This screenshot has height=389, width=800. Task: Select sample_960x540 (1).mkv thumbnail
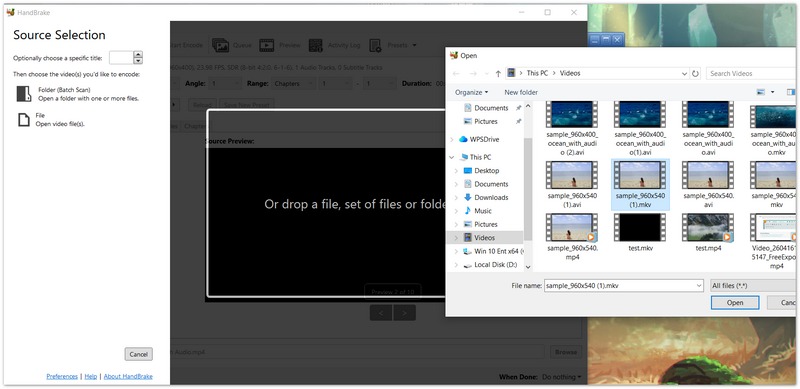tap(640, 175)
